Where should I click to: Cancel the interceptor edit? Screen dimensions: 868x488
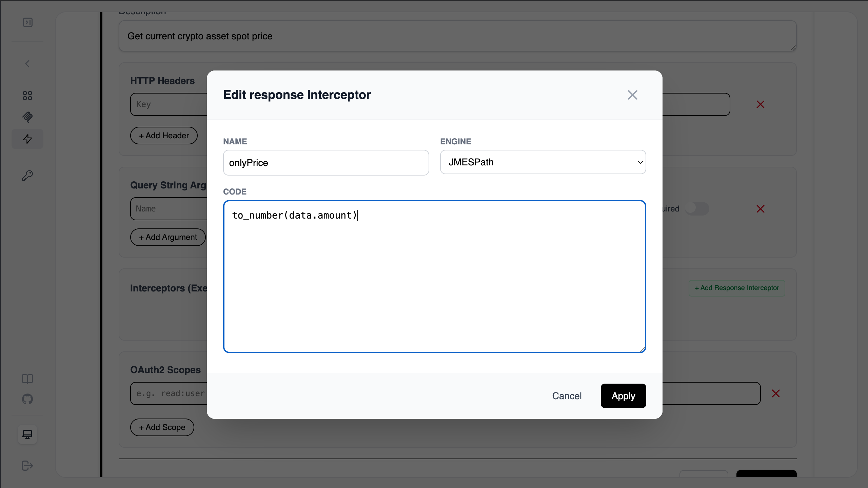(x=567, y=396)
